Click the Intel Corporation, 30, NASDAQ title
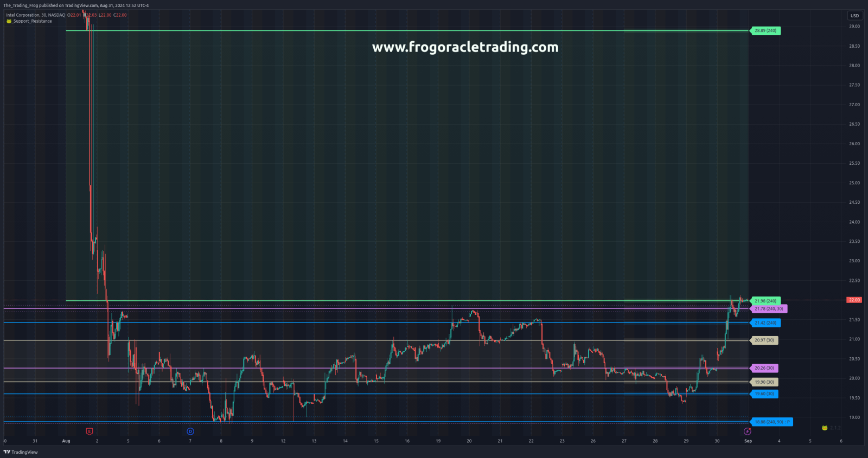 click(x=35, y=15)
